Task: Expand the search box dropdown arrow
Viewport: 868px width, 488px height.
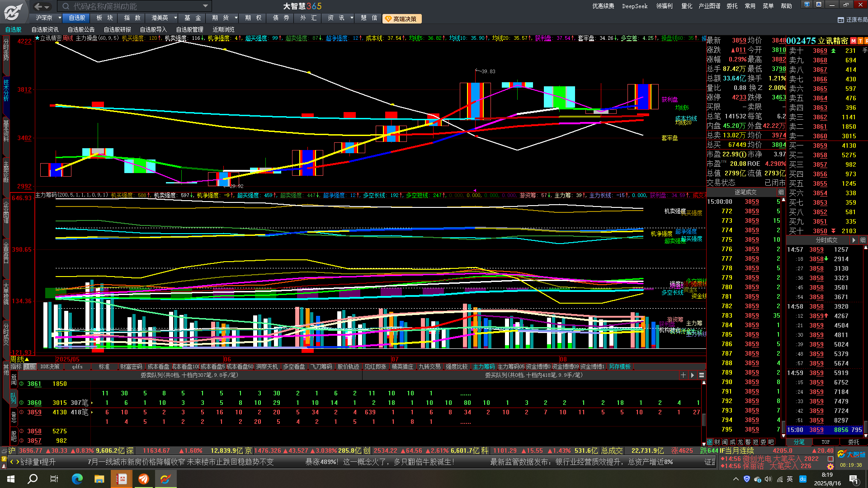Action: (205, 6)
